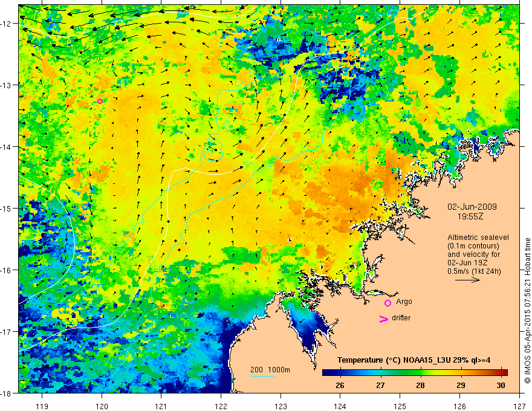Click the longitude axis label '127'
Screen dimensions: 532x411
pos(519,406)
